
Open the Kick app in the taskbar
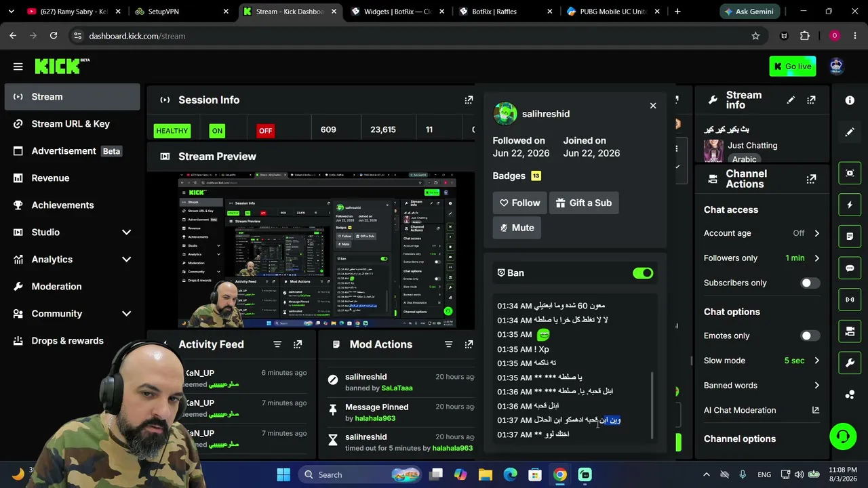(x=585, y=475)
